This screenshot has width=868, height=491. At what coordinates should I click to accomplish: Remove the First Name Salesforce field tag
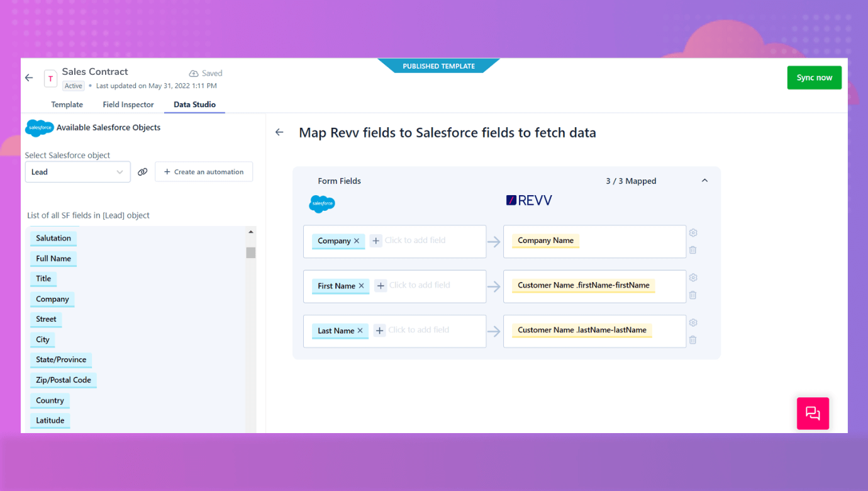(361, 286)
